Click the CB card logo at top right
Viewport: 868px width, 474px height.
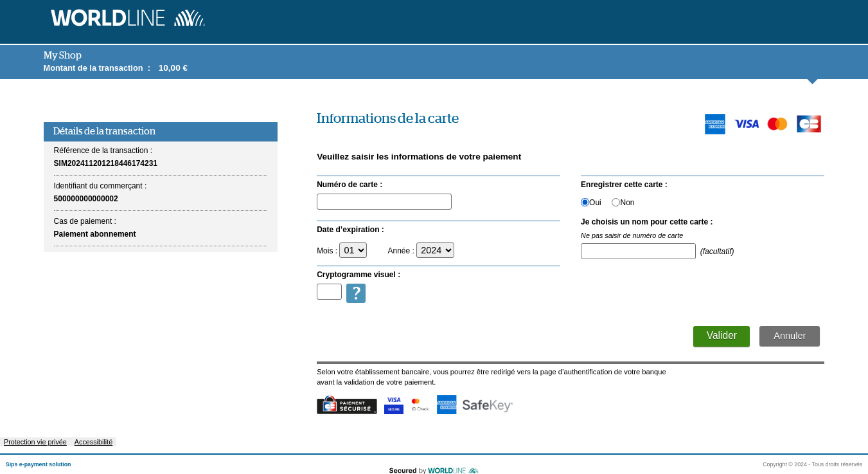pos(809,124)
